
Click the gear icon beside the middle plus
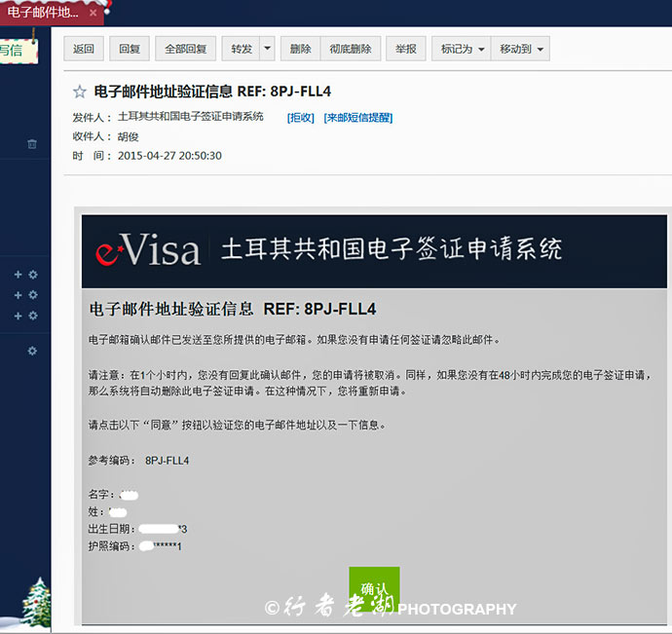click(x=33, y=295)
